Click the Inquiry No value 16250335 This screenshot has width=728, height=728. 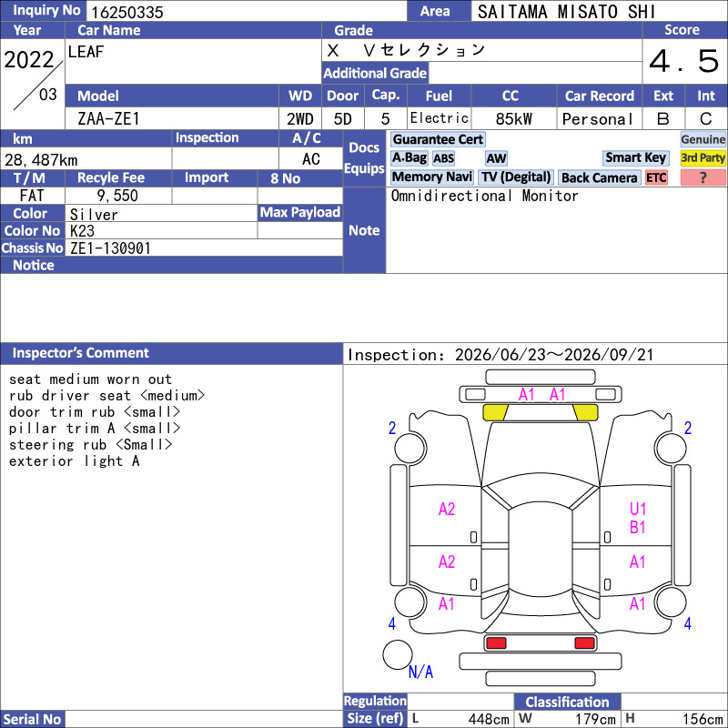pos(127,12)
